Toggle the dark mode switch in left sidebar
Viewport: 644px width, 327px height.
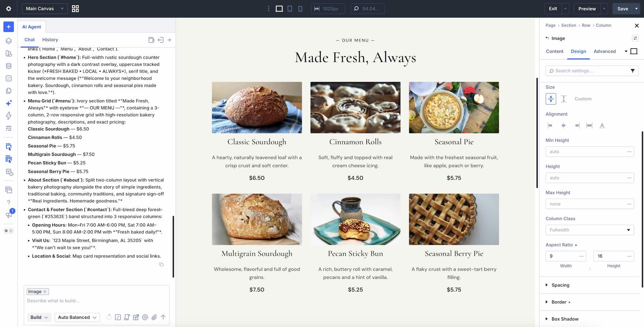tap(9, 231)
